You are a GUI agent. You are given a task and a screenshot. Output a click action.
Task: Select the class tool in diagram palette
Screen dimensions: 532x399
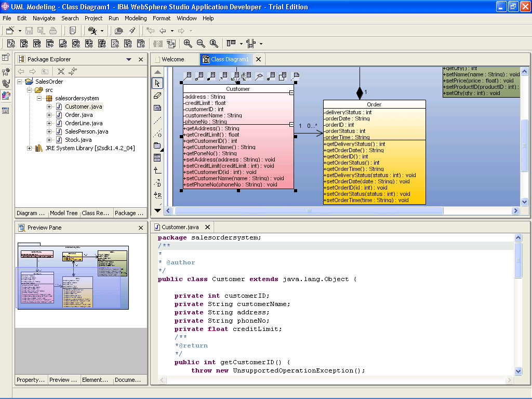(157, 158)
